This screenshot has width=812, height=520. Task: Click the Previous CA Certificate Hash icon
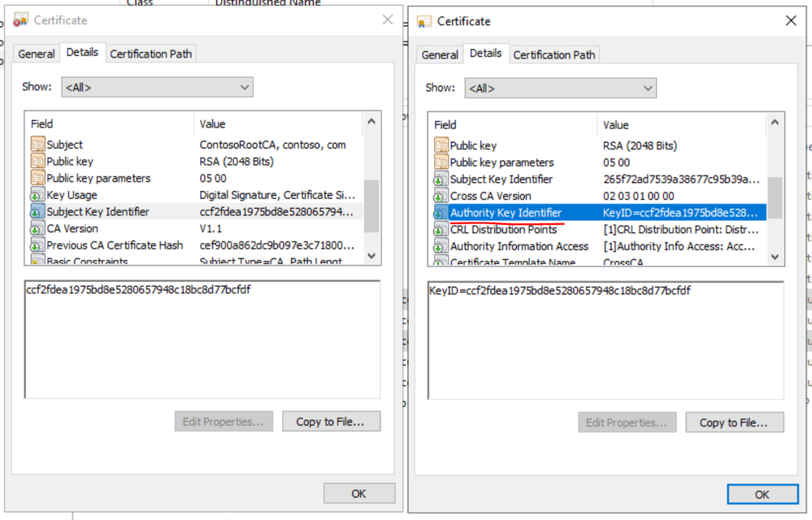pyautogui.click(x=38, y=245)
